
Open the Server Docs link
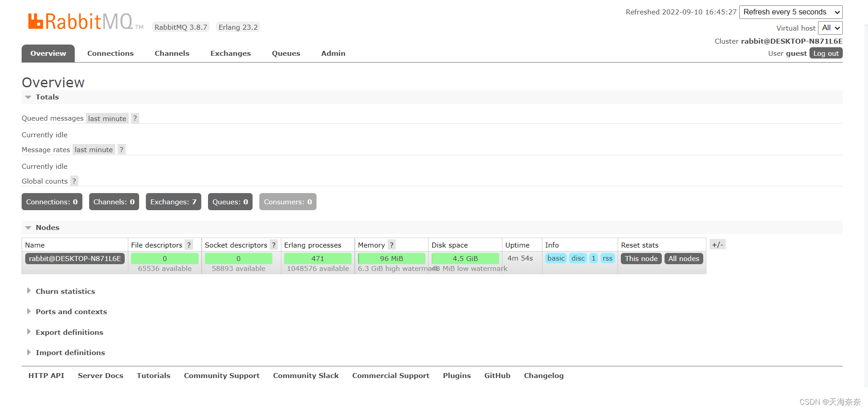(100, 375)
